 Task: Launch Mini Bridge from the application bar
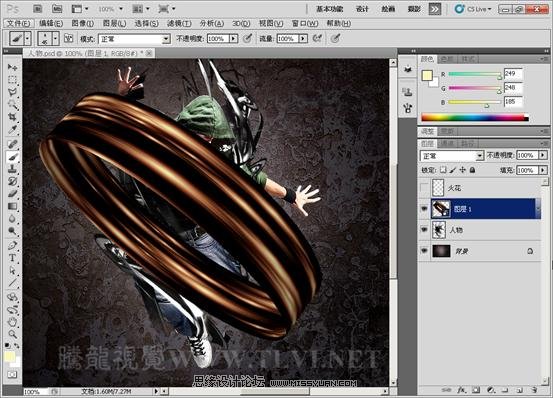[56, 8]
